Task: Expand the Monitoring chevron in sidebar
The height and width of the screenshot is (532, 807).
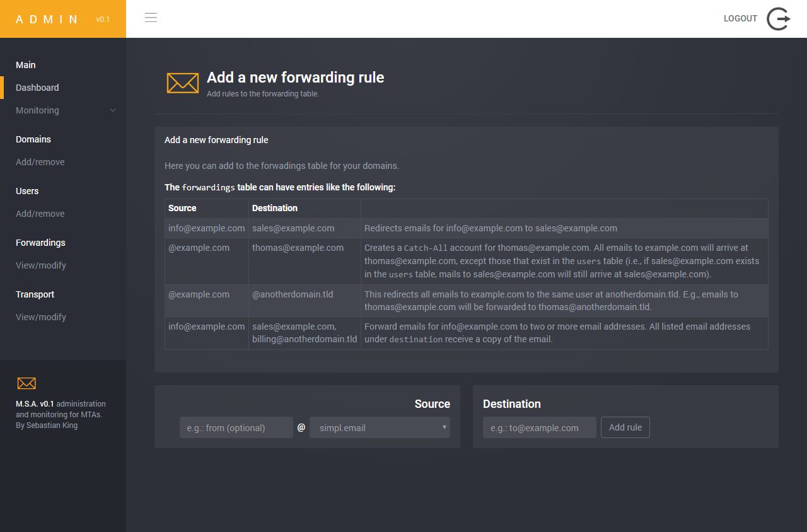Action: coord(113,110)
